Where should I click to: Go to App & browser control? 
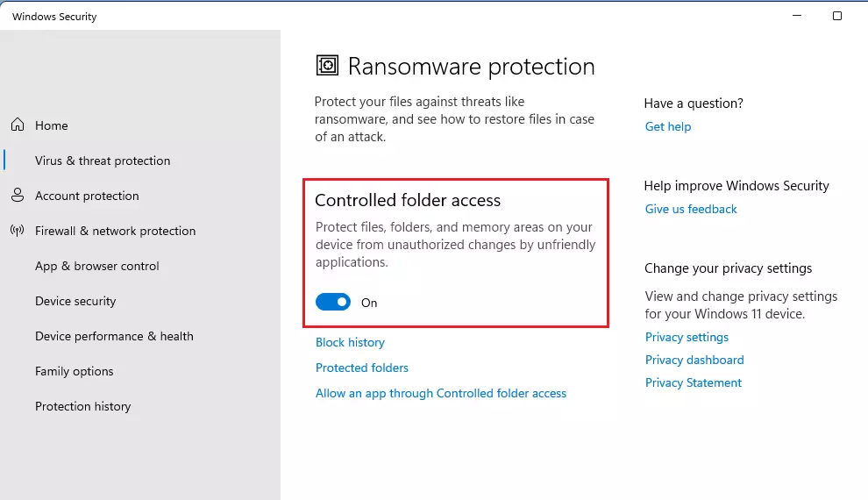click(96, 266)
